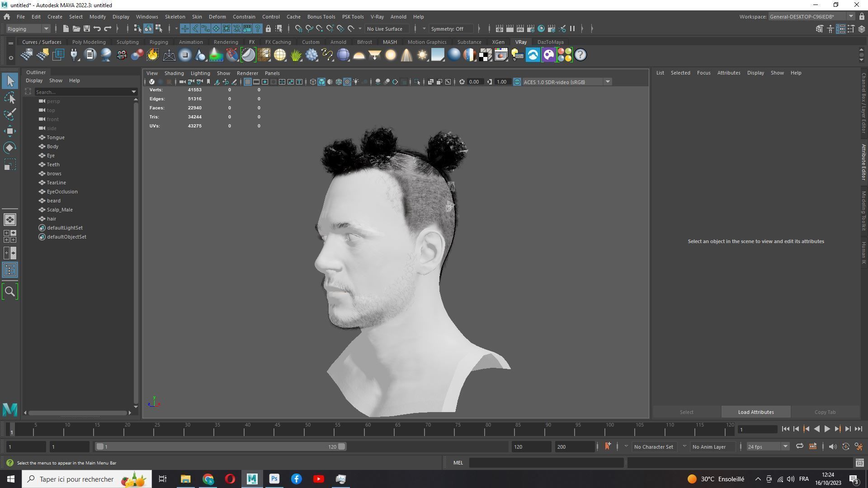Select the Scalp_Male object in Outliner

coord(60,210)
